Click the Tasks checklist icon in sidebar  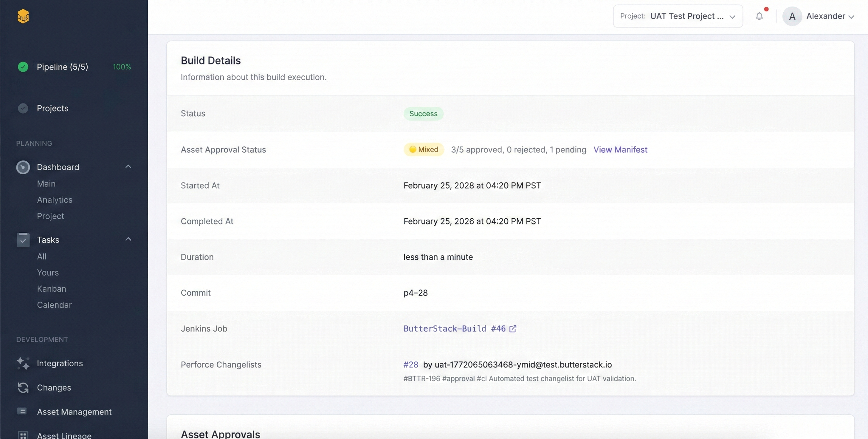[x=22, y=239]
